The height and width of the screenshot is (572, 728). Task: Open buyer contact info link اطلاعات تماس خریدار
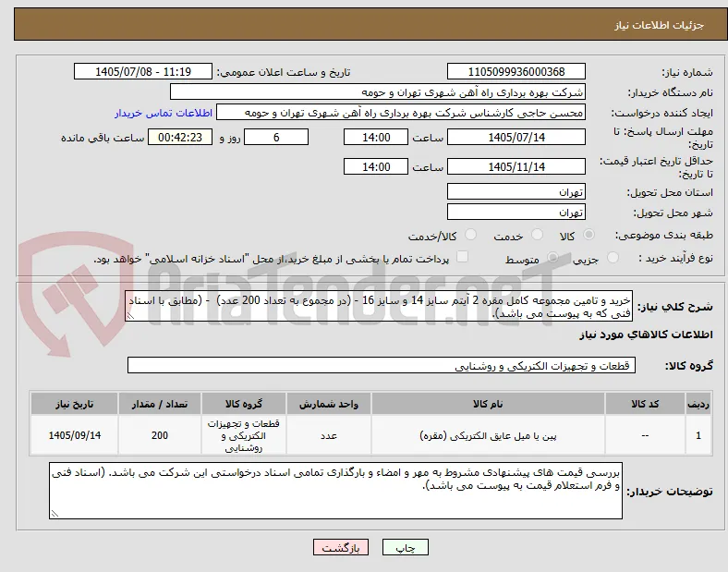click(164, 113)
